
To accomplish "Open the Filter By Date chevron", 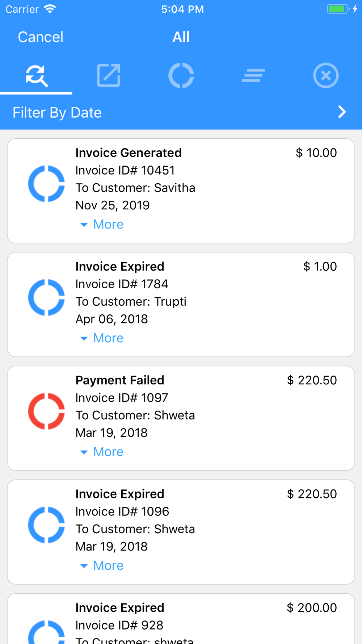I will (x=342, y=112).
